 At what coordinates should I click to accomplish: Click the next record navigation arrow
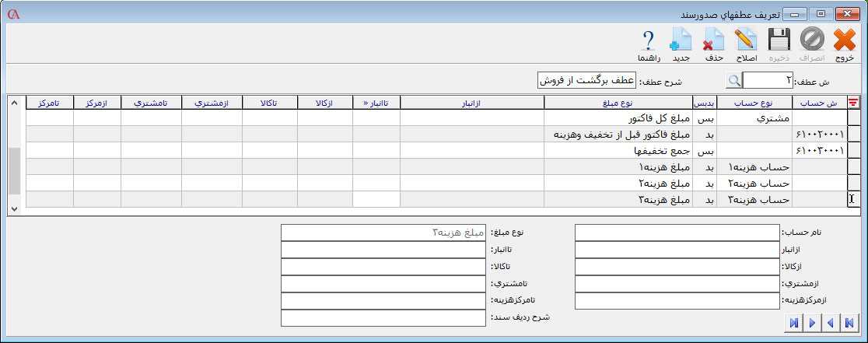click(812, 323)
